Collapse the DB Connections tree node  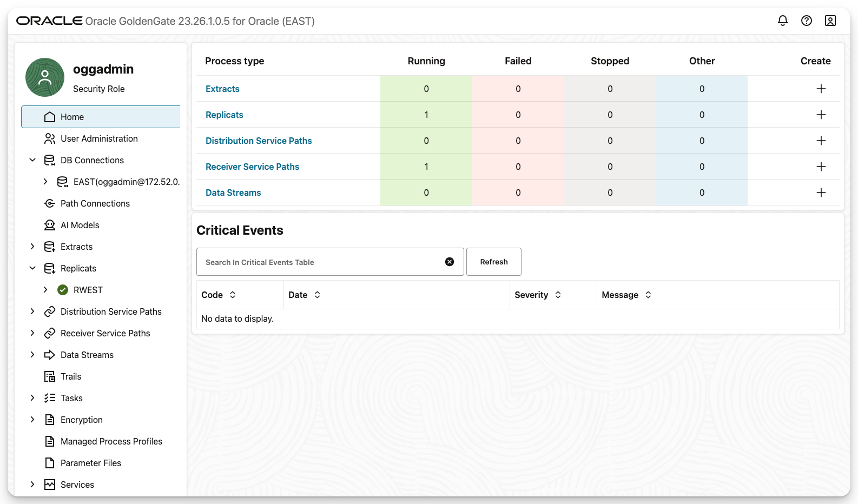coord(32,160)
